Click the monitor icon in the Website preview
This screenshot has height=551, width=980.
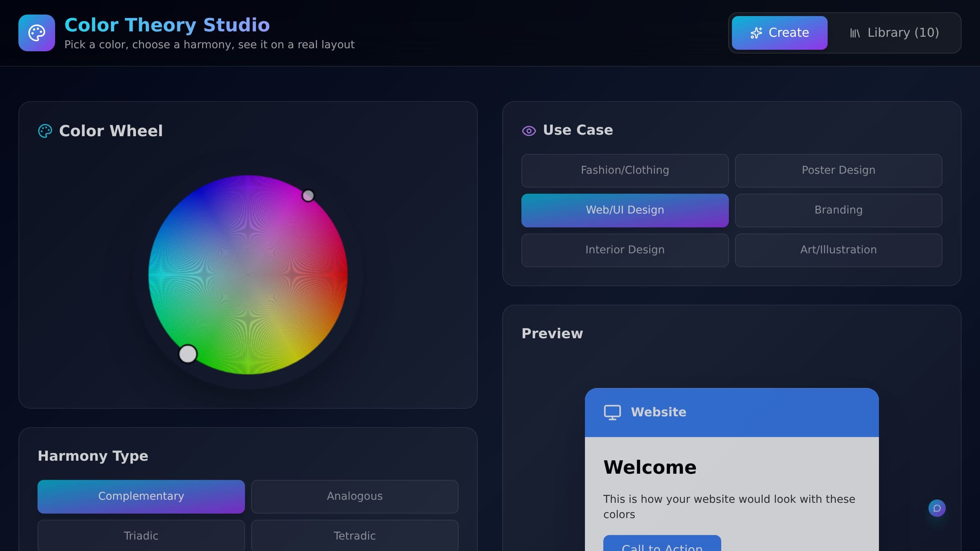612,412
